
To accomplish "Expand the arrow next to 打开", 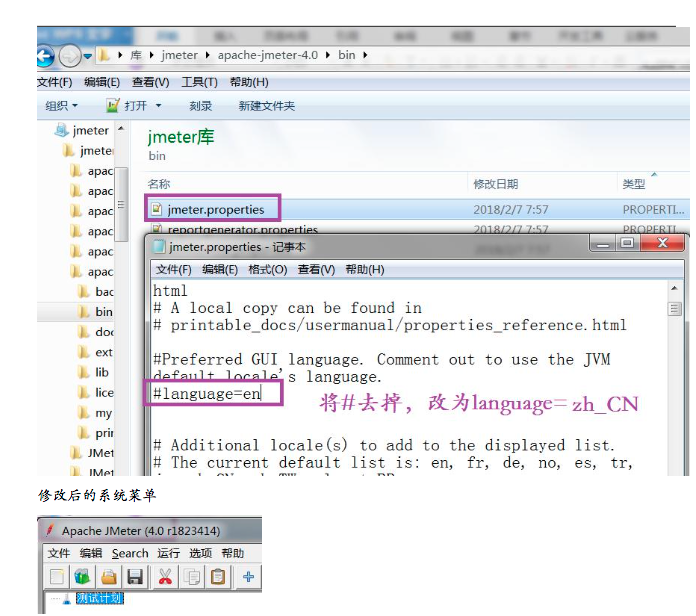I will coord(158,106).
